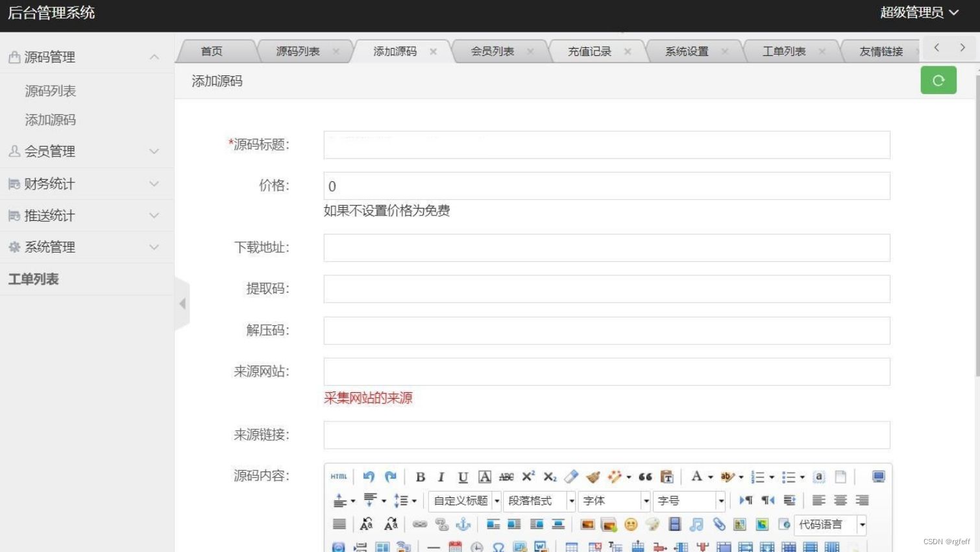Click the undo icon in the editor toolbar
980x552 pixels.
369,477
